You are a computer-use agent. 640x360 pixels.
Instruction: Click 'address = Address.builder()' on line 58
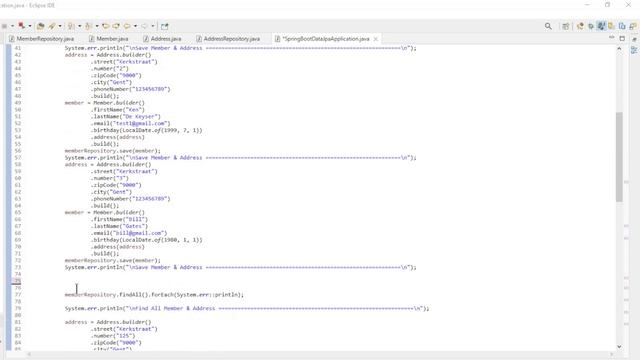tap(108, 164)
